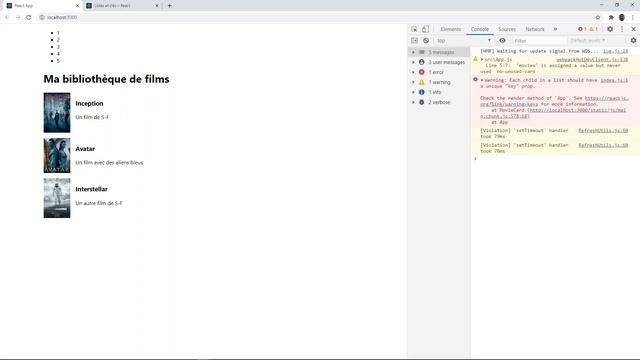Open the Network panel tab

pos(535,29)
